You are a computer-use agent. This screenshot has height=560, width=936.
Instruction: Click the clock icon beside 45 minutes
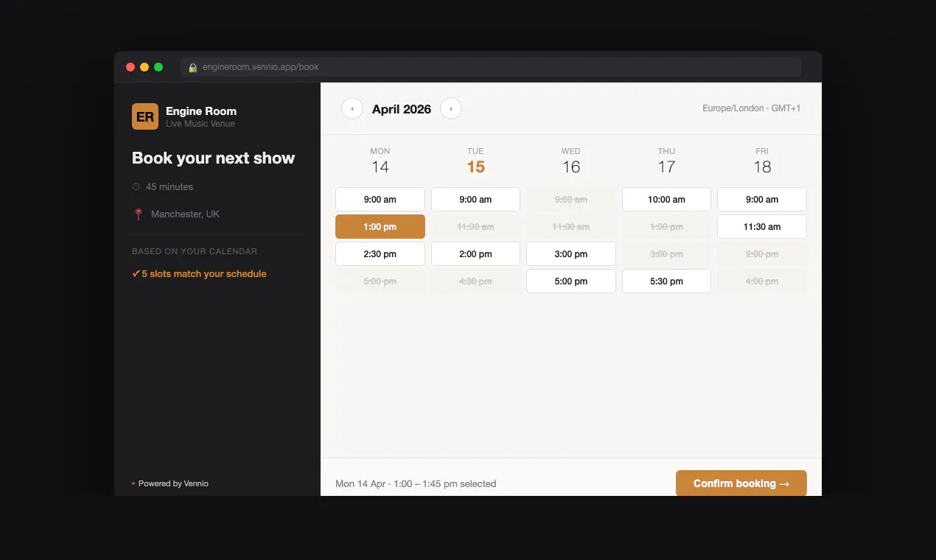[136, 187]
